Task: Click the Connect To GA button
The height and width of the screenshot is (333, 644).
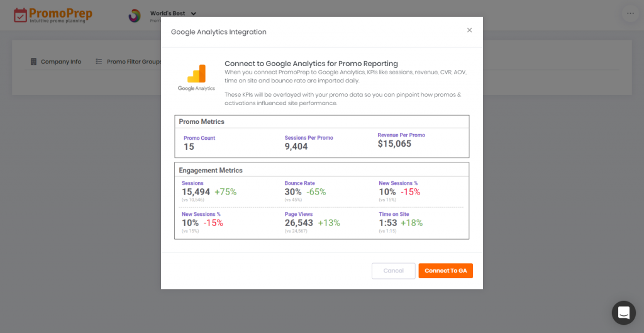Action: click(x=446, y=271)
